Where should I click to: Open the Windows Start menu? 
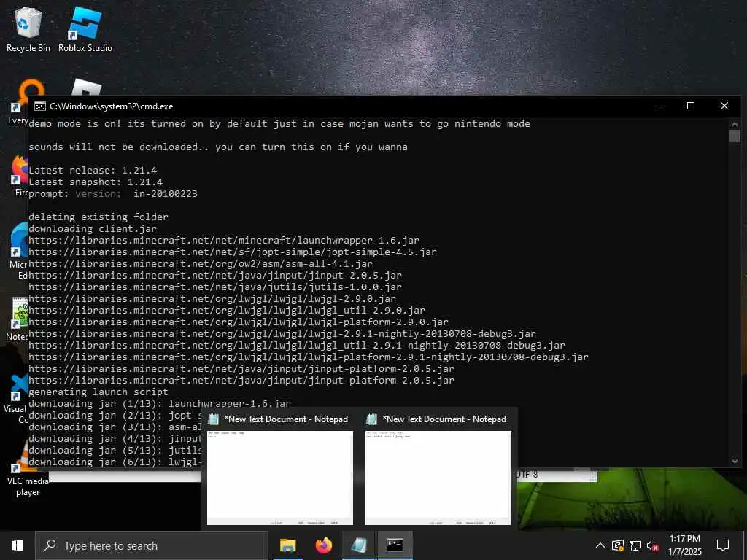(18, 545)
